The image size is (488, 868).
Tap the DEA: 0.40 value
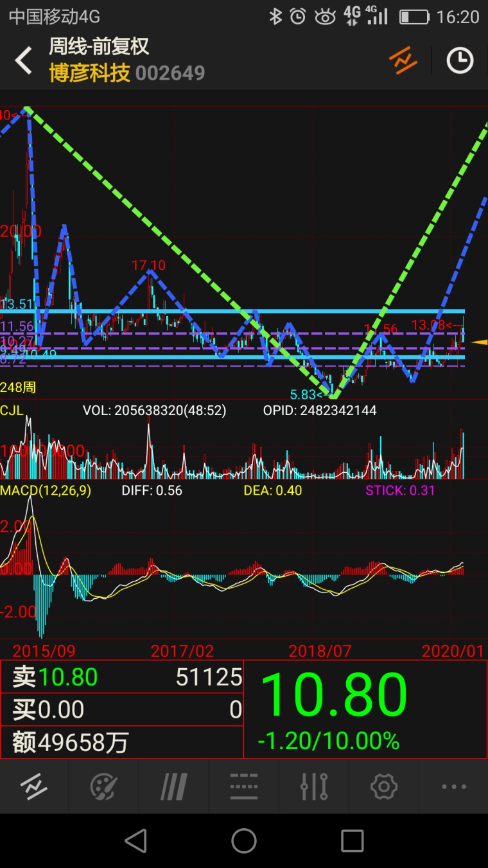tap(273, 491)
